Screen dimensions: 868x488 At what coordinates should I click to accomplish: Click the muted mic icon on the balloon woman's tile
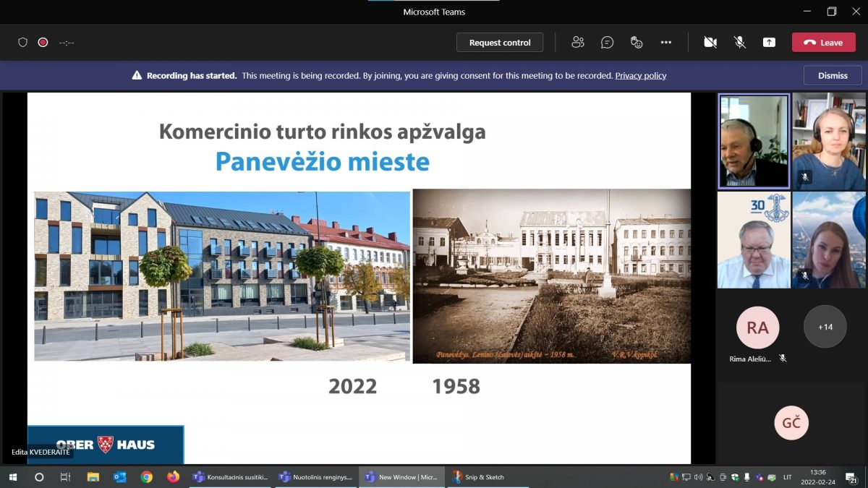pyautogui.click(x=805, y=276)
